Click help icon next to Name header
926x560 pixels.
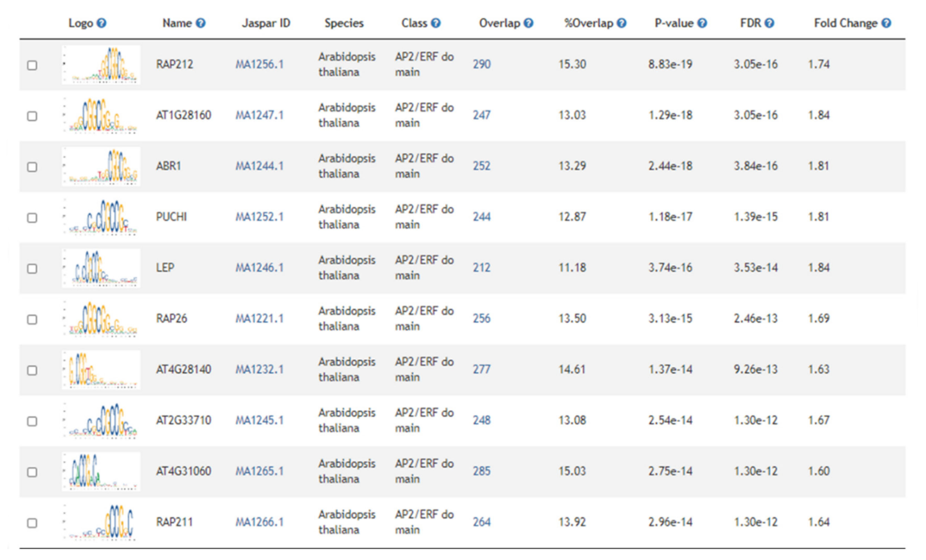(201, 23)
